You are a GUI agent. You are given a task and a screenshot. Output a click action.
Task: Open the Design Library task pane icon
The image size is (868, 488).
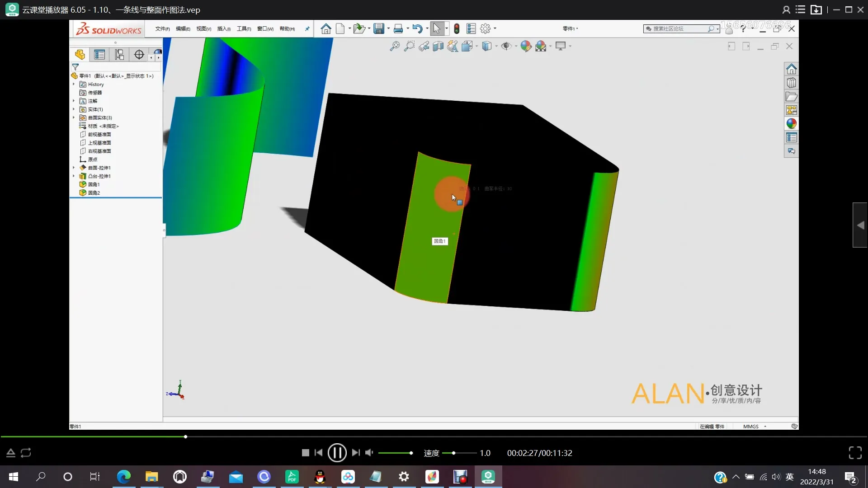[791, 83]
